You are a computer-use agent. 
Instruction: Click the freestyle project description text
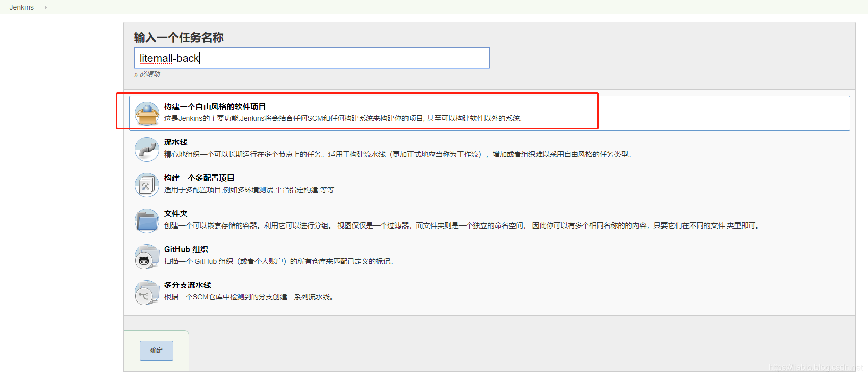pos(343,118)
